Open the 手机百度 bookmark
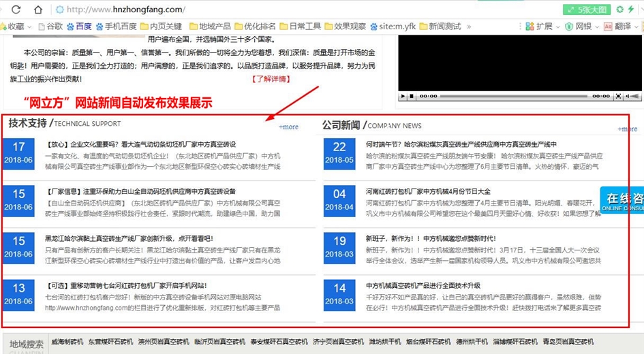The width and height of the screenshot is (644, 354). tap(117, 27)
